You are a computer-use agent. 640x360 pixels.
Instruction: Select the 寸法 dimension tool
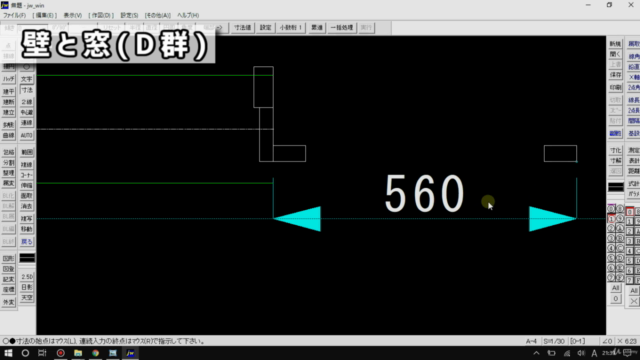[27, 90]
